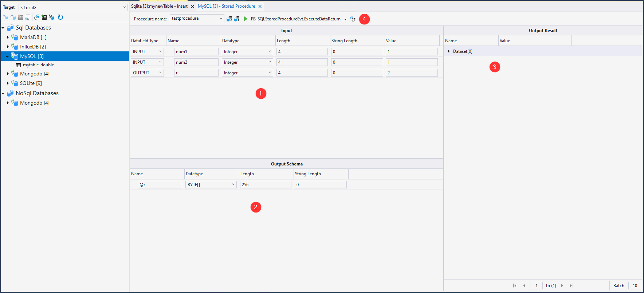This screenshot has width=644, height=293.
Task: Click the page-script icon after the delete table icon
Action: point(28,17)
